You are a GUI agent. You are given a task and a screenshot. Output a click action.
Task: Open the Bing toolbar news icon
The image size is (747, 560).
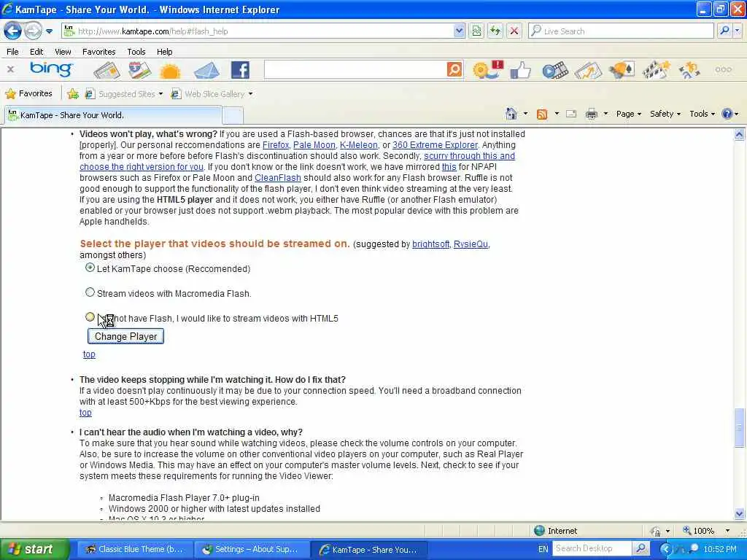click(107, 71)
